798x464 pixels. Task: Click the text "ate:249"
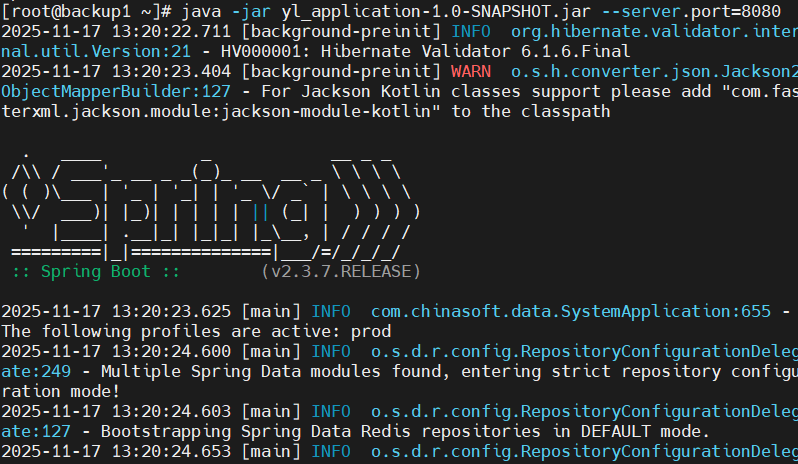click(x=36, y=371)
